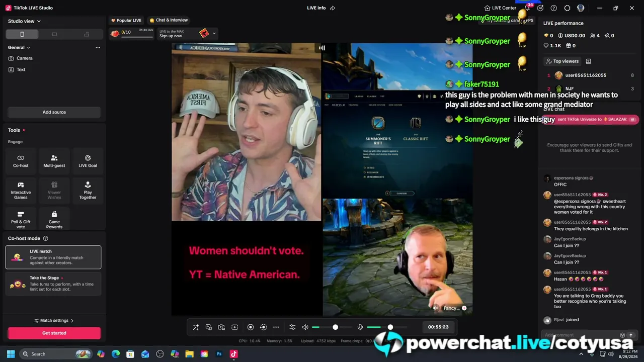Click the Add source button
The height and width of the screenshot is (362, 644).
point(54,112)
